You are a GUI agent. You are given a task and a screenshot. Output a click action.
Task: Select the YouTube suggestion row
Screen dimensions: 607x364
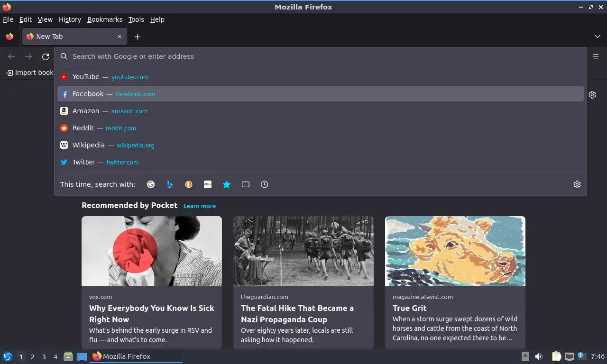(321, 77)
